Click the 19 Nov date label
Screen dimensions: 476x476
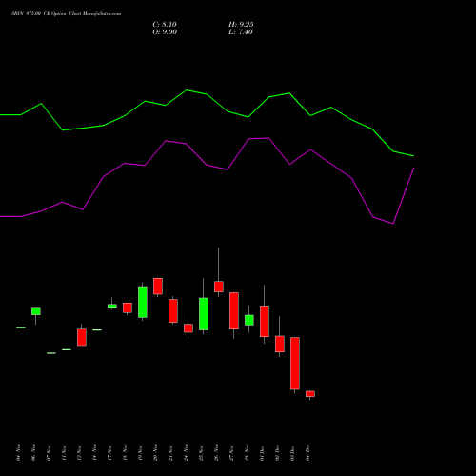point(140,452)
